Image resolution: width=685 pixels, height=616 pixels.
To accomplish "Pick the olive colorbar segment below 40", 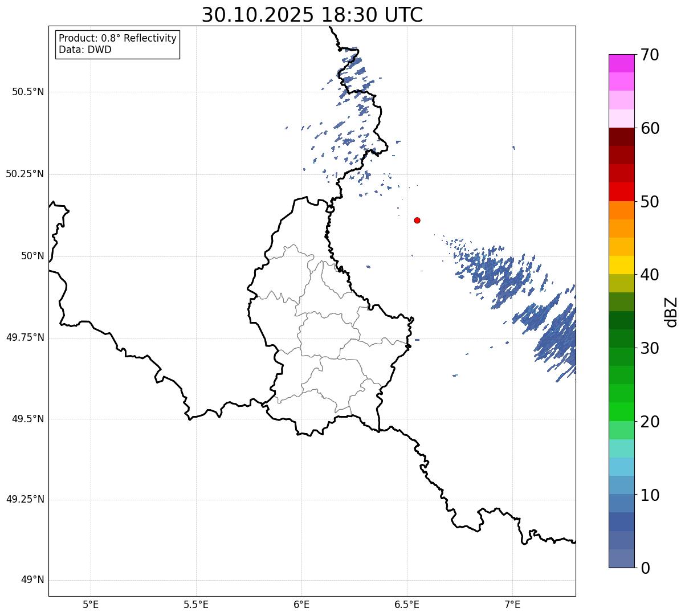I will click(x=621, y=283).
